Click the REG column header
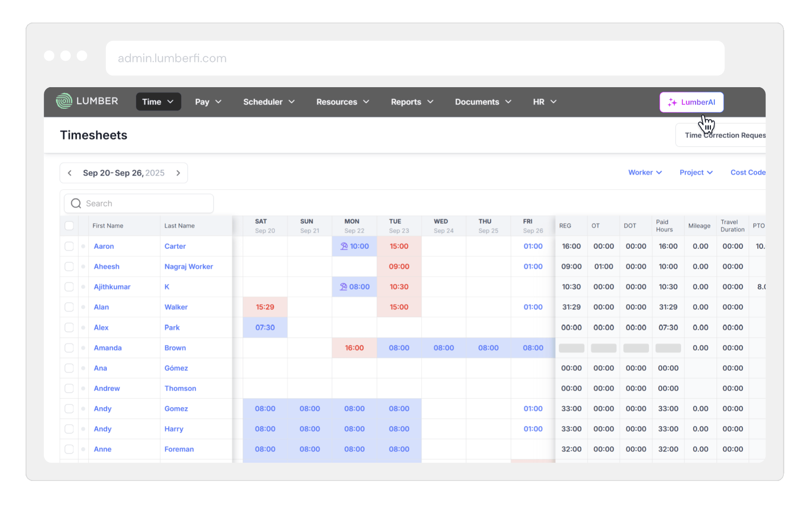812x510 pixels. coord(565,226)
